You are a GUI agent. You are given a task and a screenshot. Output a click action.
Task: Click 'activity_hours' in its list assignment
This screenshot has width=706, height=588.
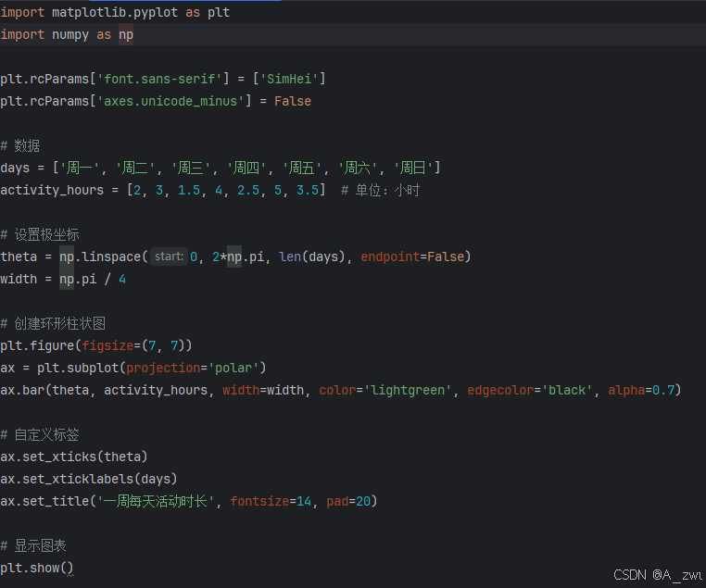(x=52, y=190)
